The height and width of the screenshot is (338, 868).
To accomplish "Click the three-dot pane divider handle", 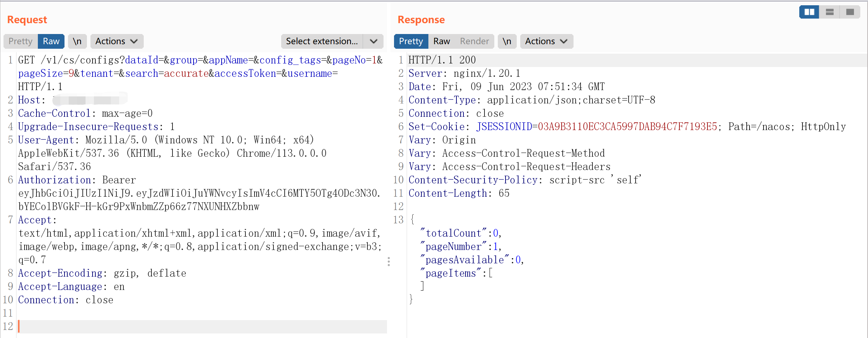I will click(389, 262).
